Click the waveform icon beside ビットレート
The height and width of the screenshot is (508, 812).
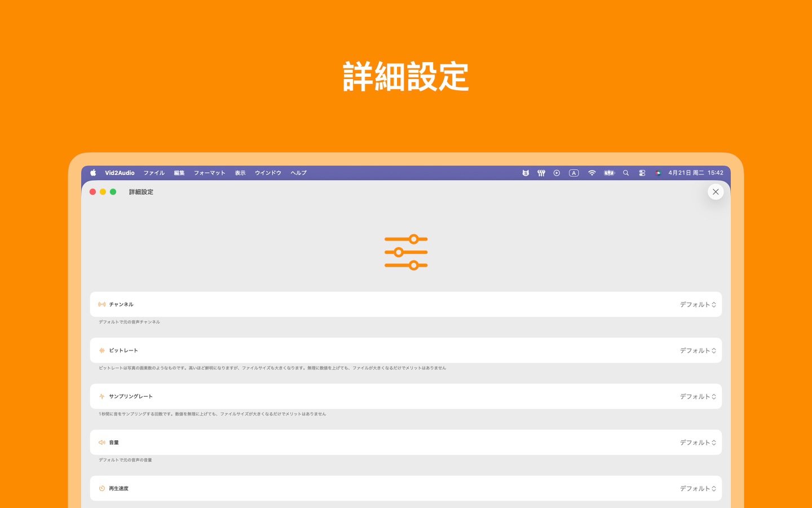pyautogui.click(x=101, y=351)
